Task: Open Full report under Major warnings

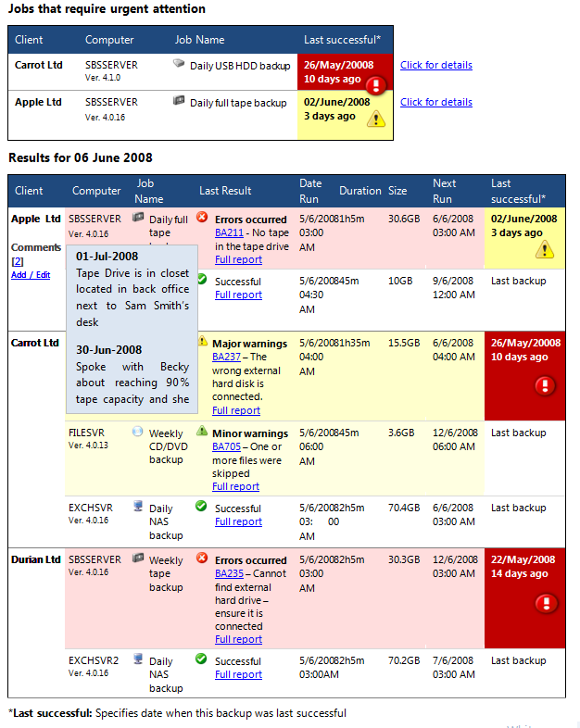Action: click(236, 410)
